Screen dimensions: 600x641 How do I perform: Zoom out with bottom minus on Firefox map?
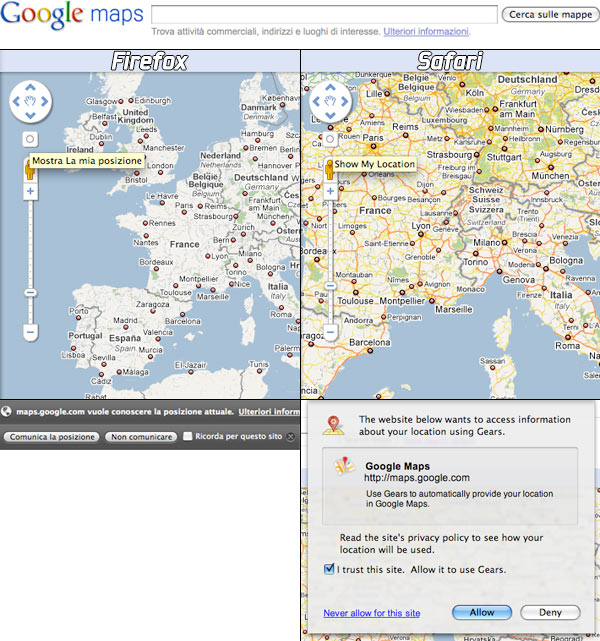pos(30,331)
